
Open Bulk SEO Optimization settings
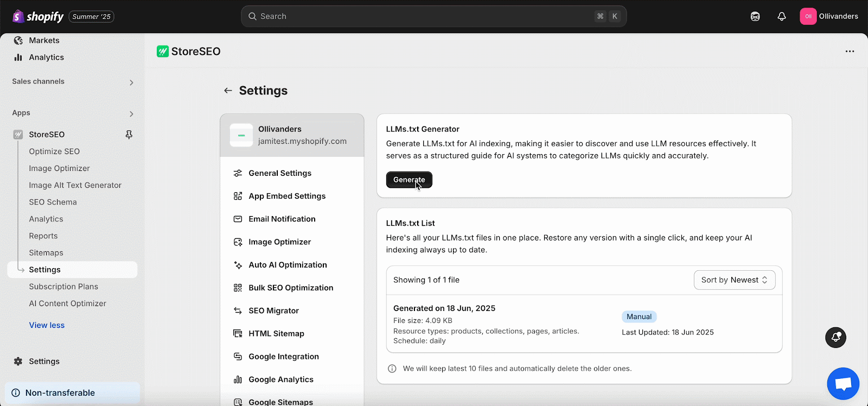click(292, 288)
